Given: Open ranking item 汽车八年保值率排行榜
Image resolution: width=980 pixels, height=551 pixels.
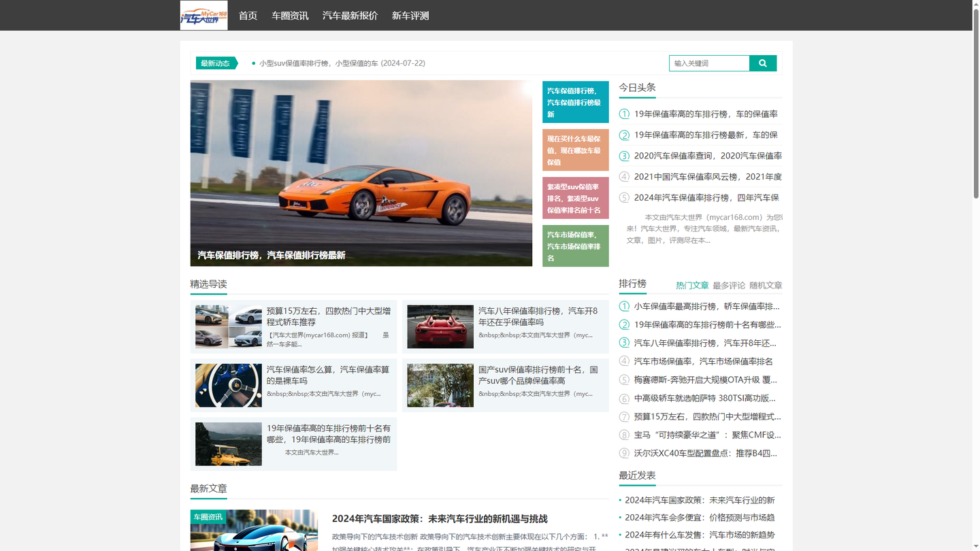Looking at the screenshot, I should [x=705, y=343].
